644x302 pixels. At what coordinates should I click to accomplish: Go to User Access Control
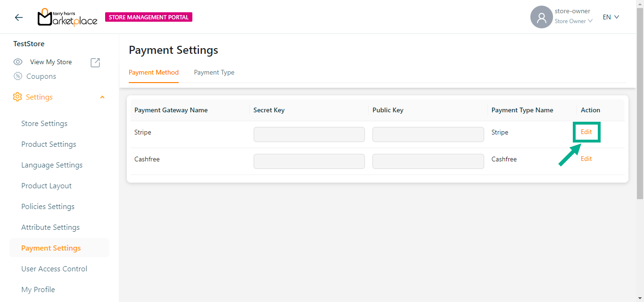point(54,269)
